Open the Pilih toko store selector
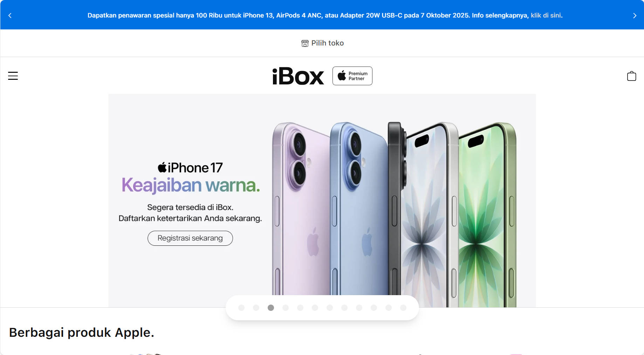The image size is (644, 355). click(x=323, y=43)
